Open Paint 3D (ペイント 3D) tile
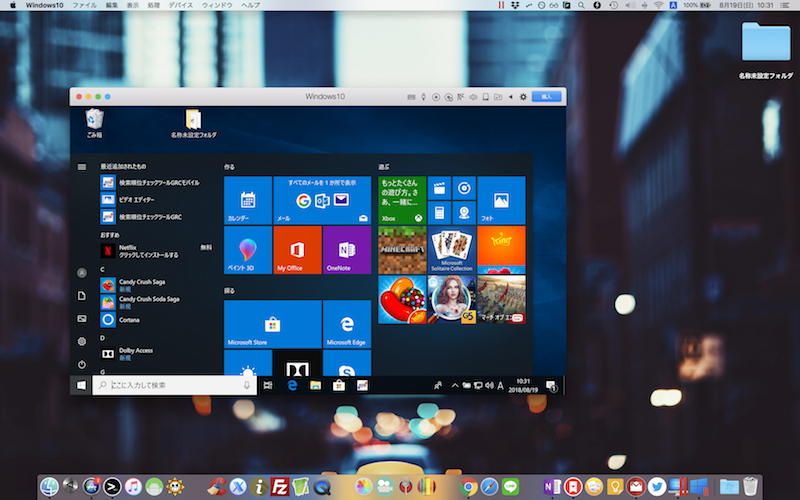800x500 pixels. click(248, 250)
